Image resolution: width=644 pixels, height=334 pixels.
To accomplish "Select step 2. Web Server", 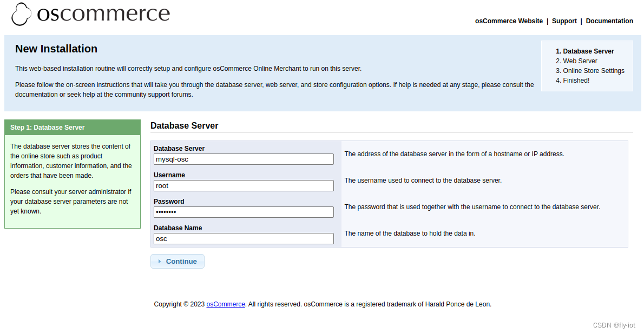I will (577, 61).
